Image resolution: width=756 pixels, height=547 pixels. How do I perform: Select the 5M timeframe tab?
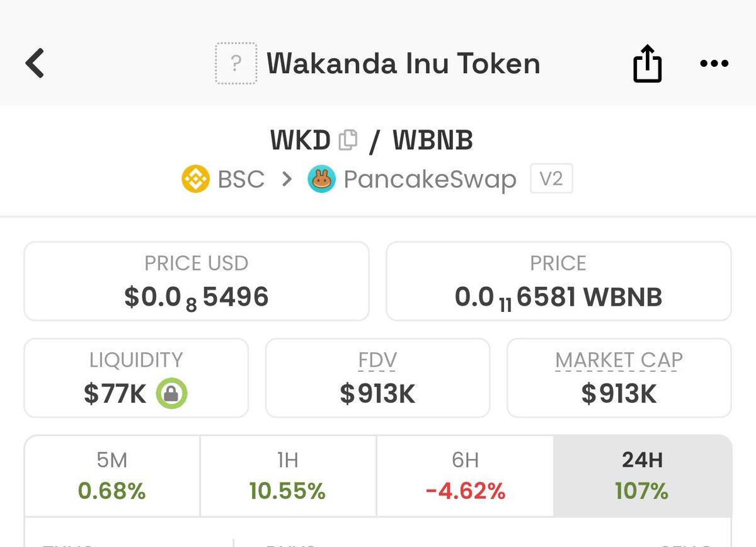point(112,476)
